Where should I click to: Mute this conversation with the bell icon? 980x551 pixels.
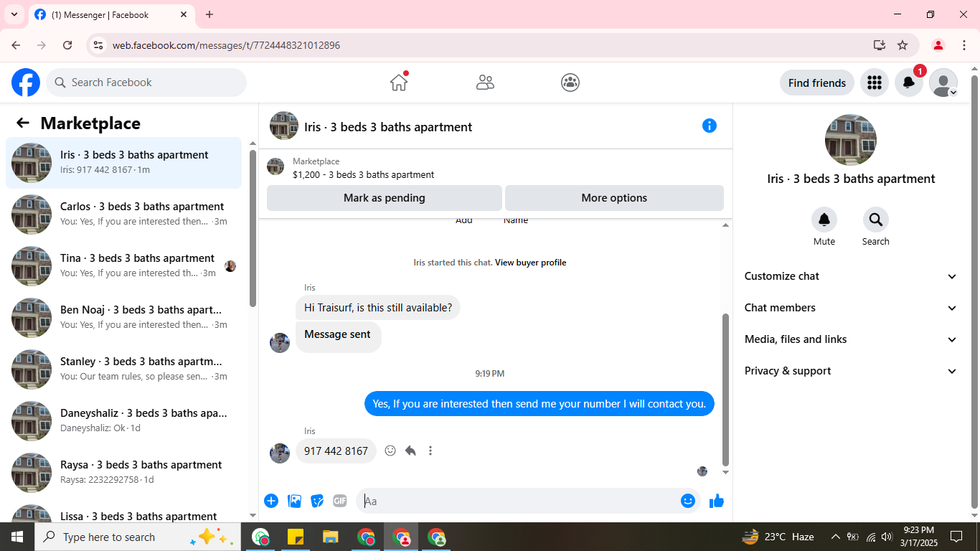coord(824,220)
